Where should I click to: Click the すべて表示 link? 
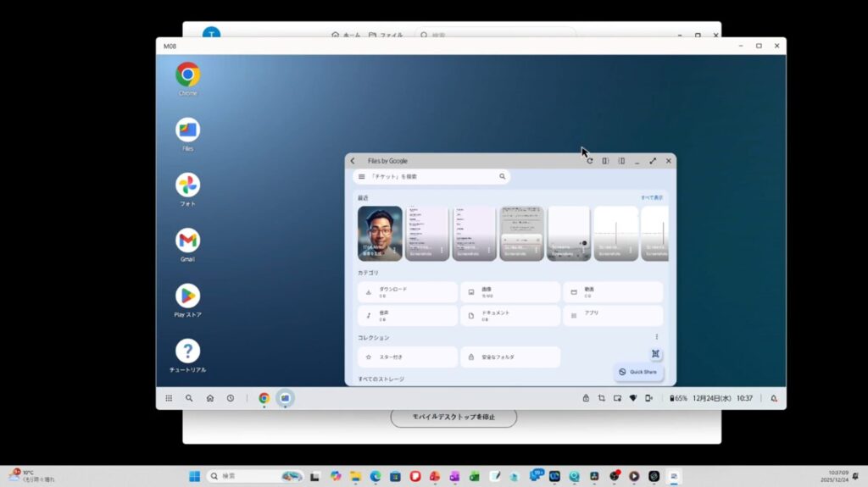651,197
